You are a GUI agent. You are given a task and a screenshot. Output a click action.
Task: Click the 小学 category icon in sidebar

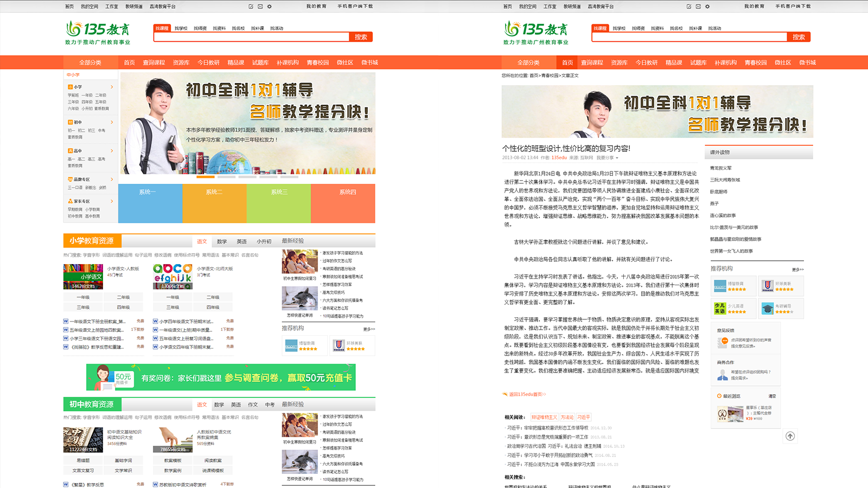point(70,87)
